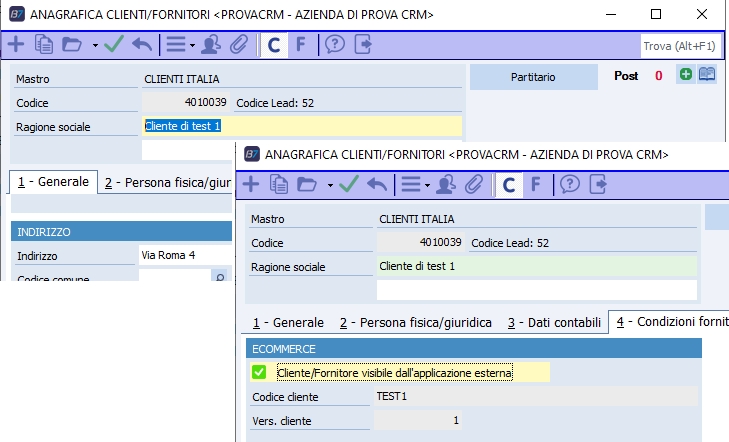Click the exit door icon in the lower window toolbar
The height and width of the screenshot is (442, 729).
click(x=599, y=184)
